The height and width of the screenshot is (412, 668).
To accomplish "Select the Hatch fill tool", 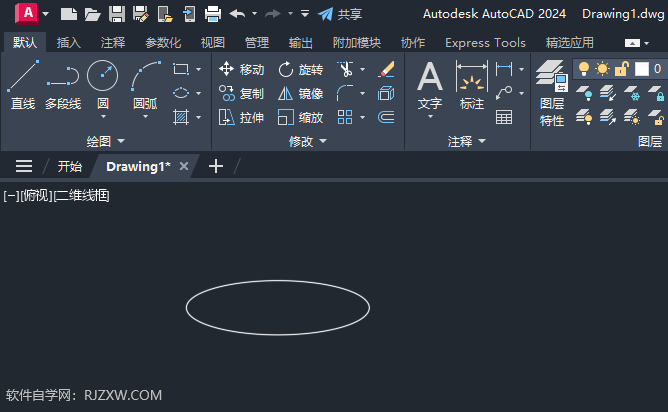I will click(181, 117).
